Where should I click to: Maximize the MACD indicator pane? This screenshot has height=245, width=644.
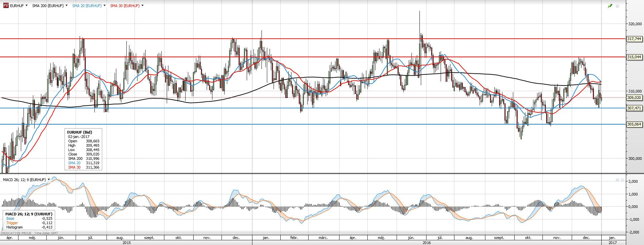coord(617,180)
